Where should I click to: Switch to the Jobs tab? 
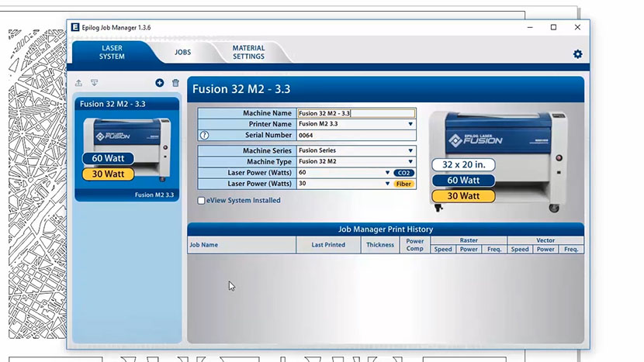[182, 53]
